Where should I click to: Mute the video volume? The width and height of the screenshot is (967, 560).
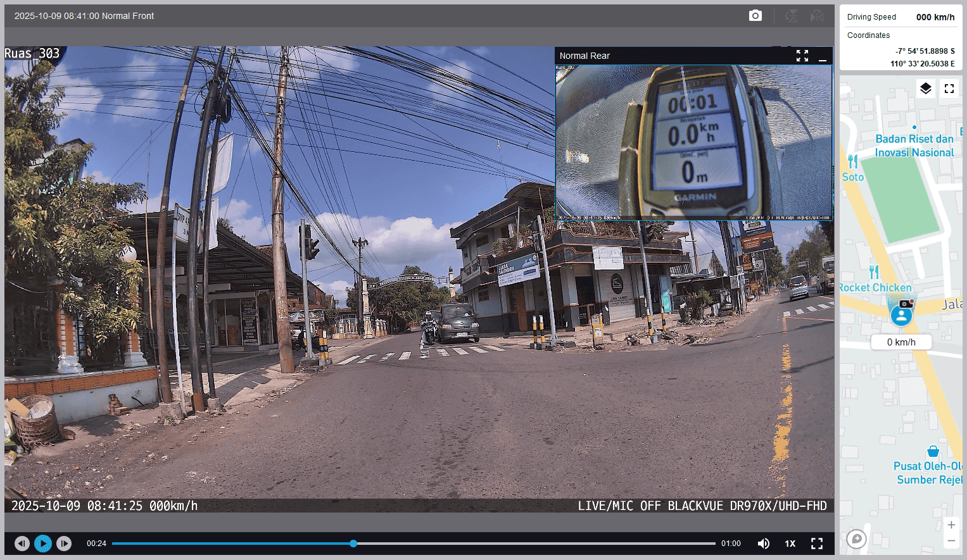pos(764,544)
